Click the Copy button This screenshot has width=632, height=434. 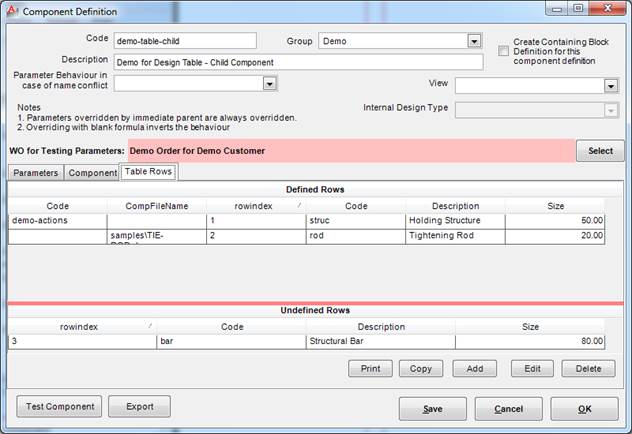[421, 368]
